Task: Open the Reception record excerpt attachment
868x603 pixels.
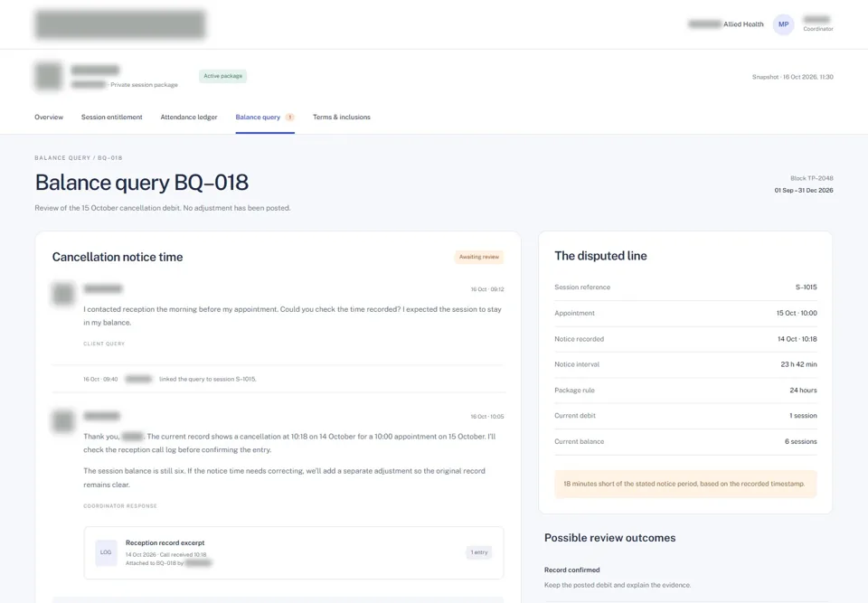Action: pyautogui.click(x=294, y=552)
